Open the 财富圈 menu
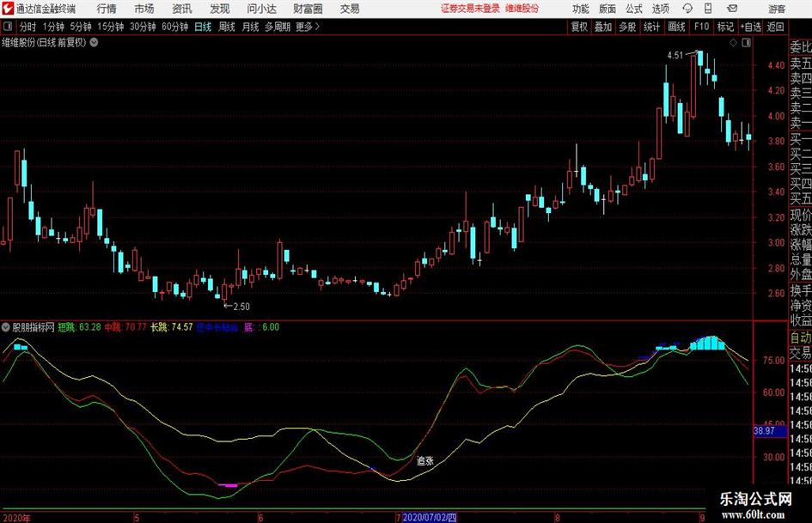 click(x=308, y=9)
